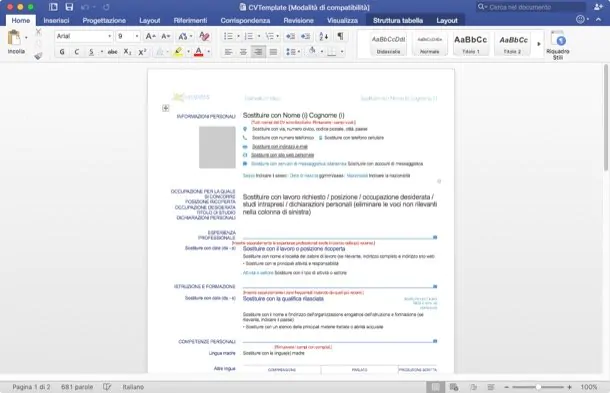Open the smiley feedback dropdown
Viewport: 610px width, 393px height.
pos(582,19)
